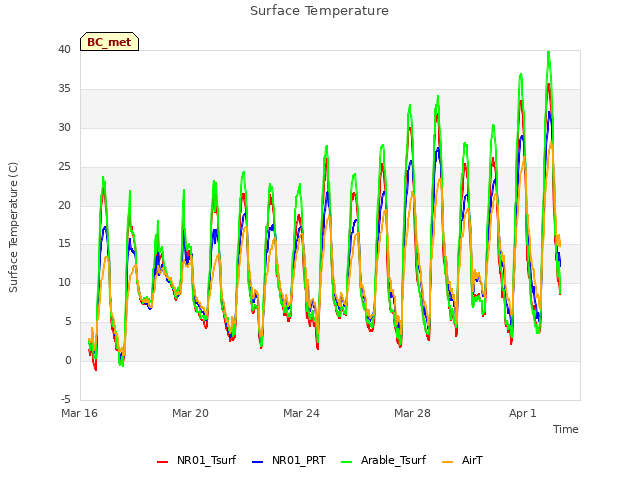Click the green Arable_Tsurf legend swatch
This screenshot has height=480, width=640.
click(347, 462)
